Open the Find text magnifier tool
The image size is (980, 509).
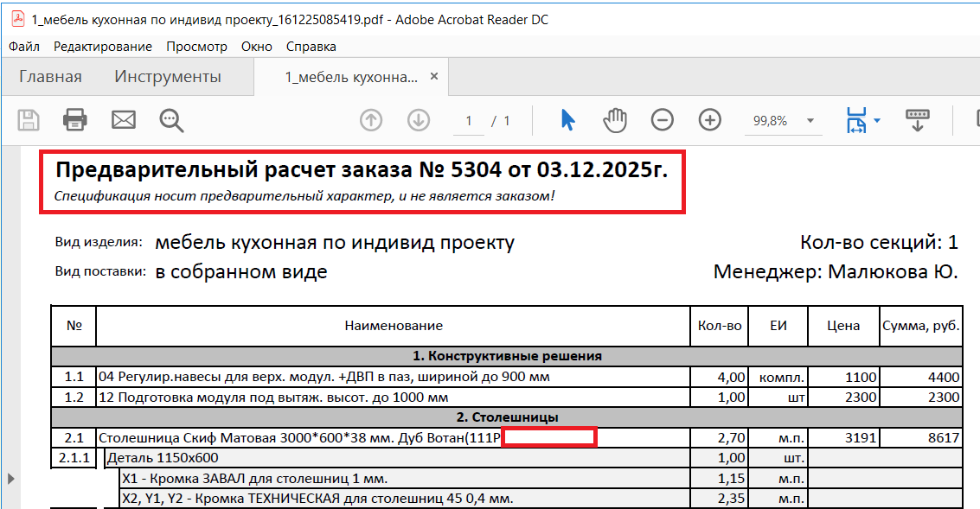point(172,120)
